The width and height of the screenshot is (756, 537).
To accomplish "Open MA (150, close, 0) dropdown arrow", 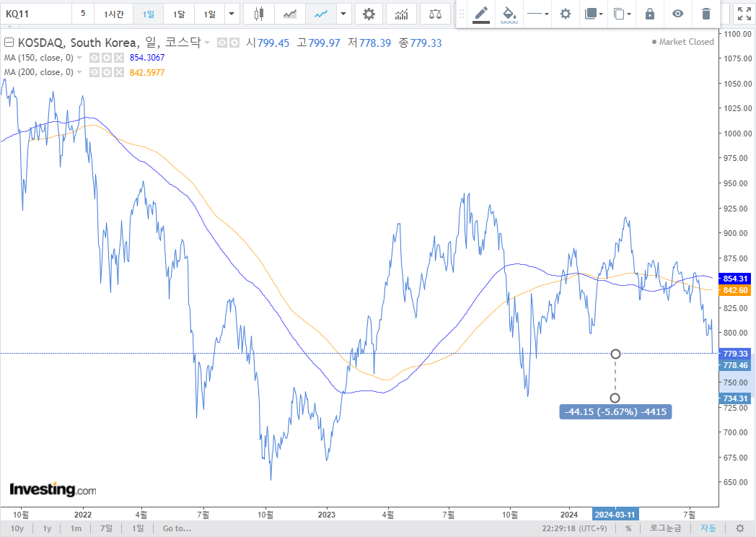I will tap(79, 58).
